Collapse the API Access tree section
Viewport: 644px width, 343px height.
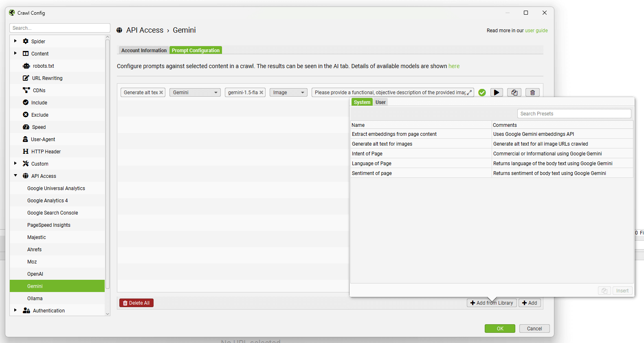15,176
